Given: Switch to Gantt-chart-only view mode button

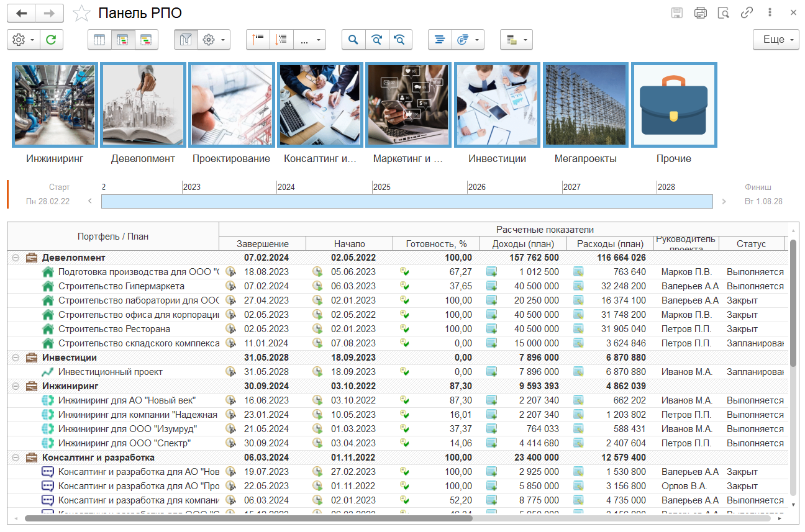Looking at the screenshot, I should click(147, 40).
